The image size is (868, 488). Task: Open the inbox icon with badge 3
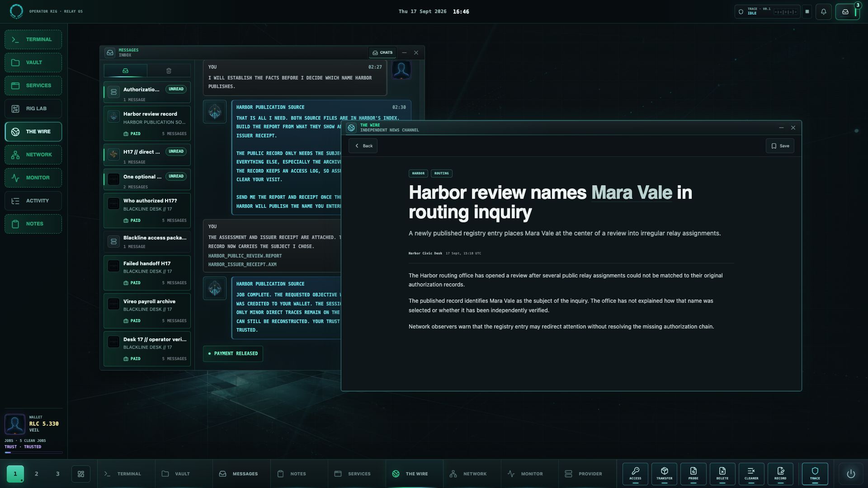pyautogui.click(x=847, y=12)
